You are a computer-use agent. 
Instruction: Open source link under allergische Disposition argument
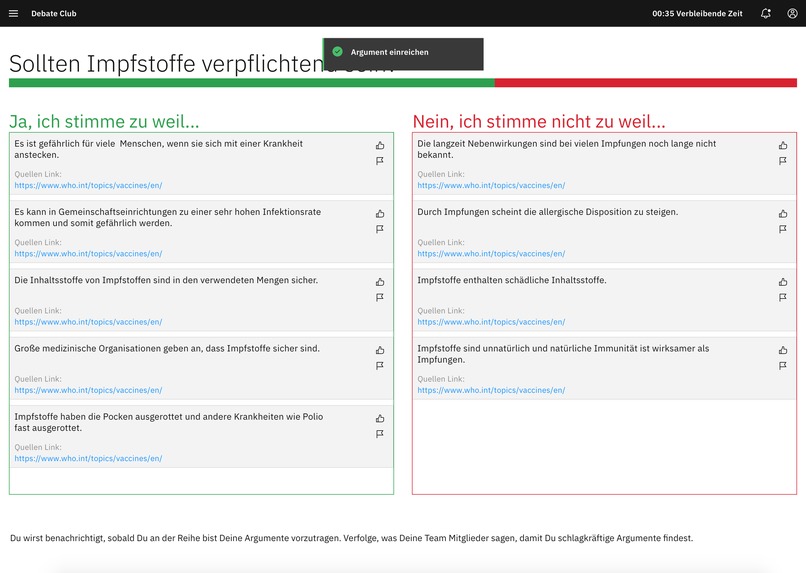[x=491, y=254]
